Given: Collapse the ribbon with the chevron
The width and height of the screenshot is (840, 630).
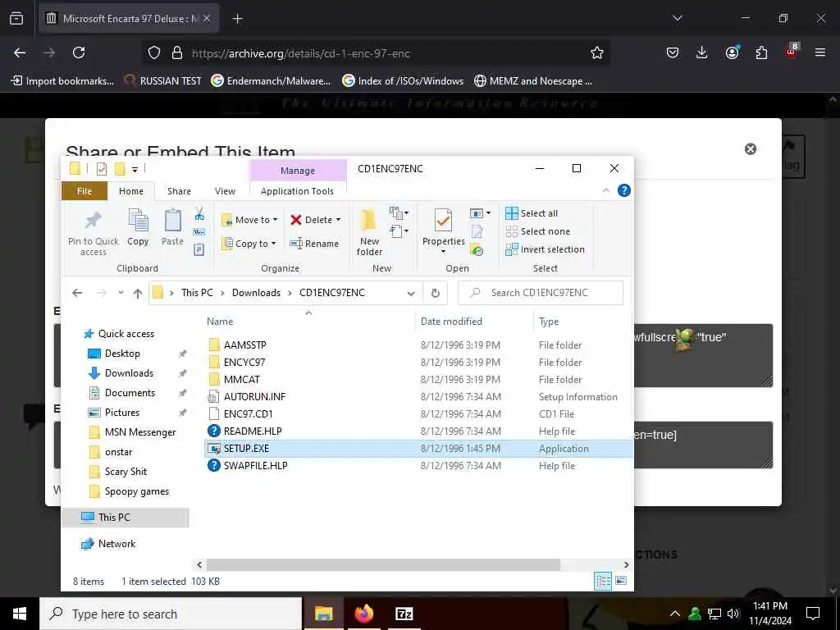Looking at the screenshot, I should [606, 190].
